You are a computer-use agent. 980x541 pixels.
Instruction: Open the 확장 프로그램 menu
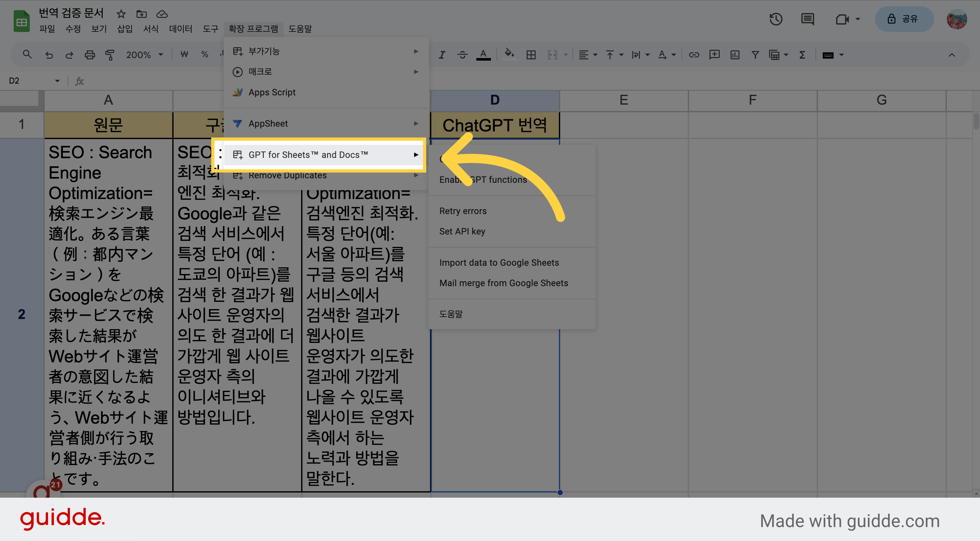click(253, 29)
